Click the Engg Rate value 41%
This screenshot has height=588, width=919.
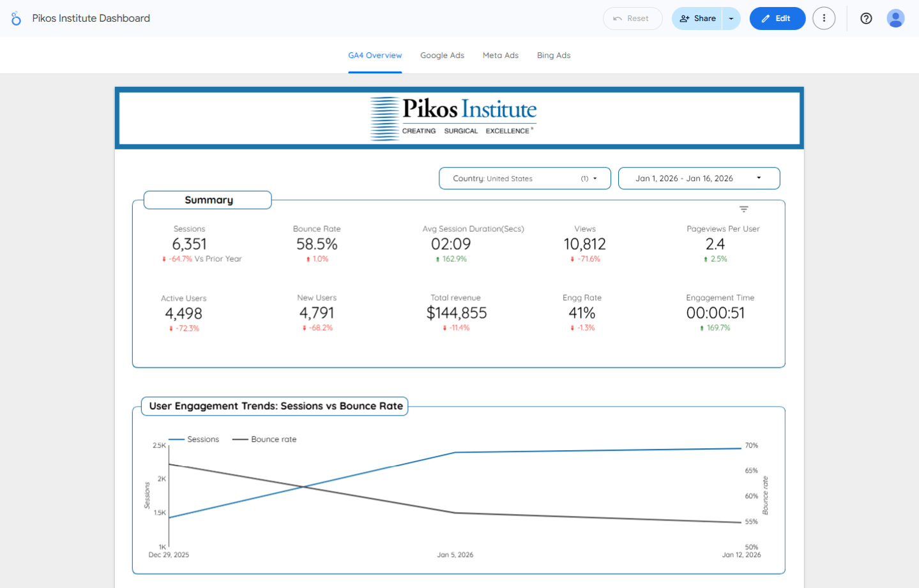582,313
